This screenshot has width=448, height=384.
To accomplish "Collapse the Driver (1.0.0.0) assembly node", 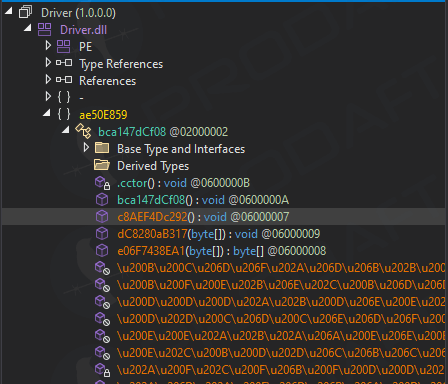I will [x=9, y=11].
